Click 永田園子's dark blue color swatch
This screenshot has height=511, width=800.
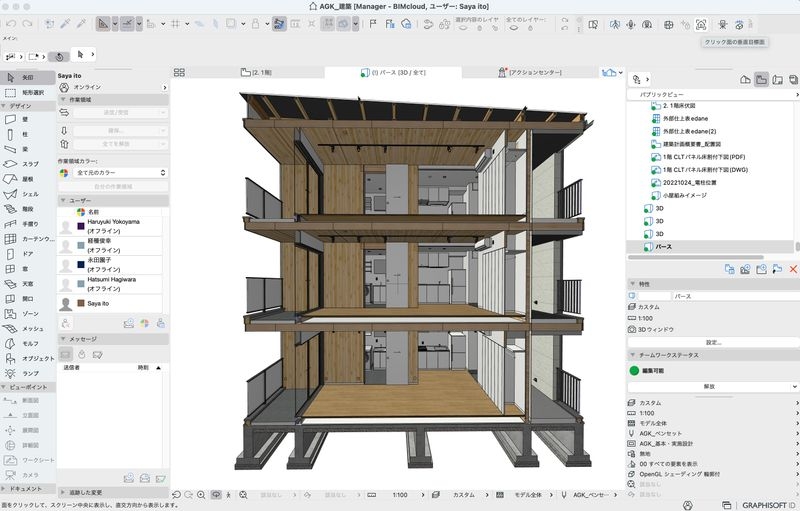coord(81,265)
